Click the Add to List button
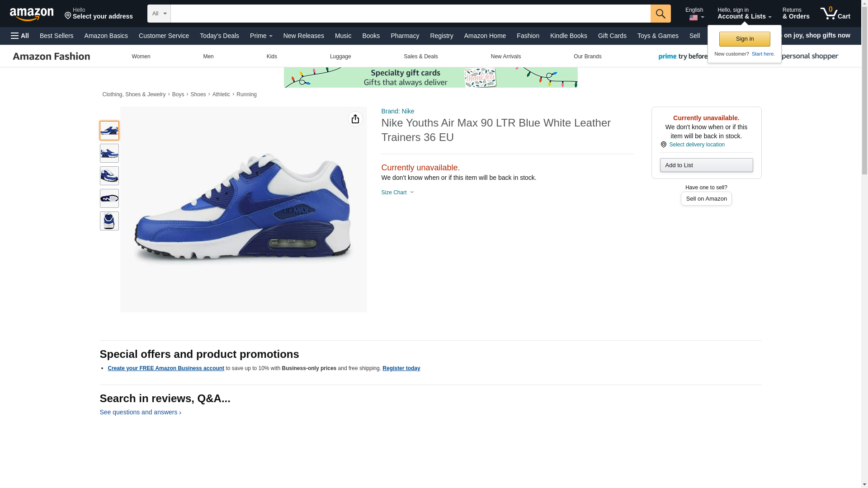 click(x=706, y=165)
